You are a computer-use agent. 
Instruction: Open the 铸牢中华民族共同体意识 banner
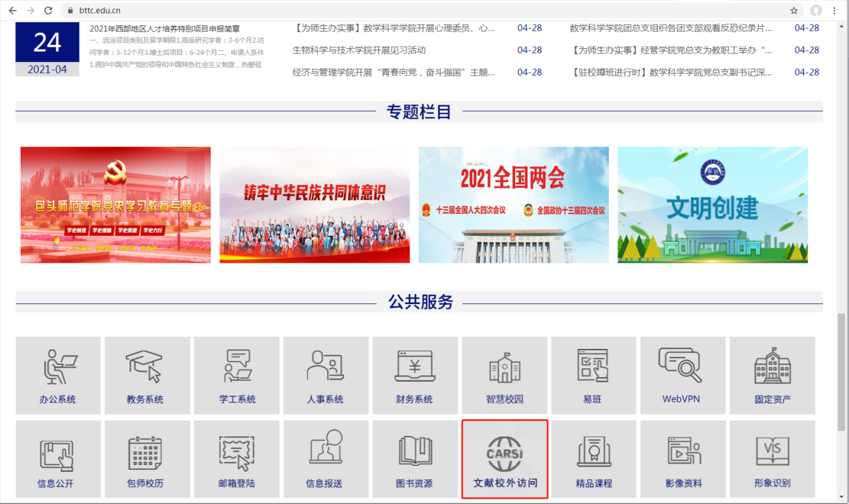coord(314,205)
